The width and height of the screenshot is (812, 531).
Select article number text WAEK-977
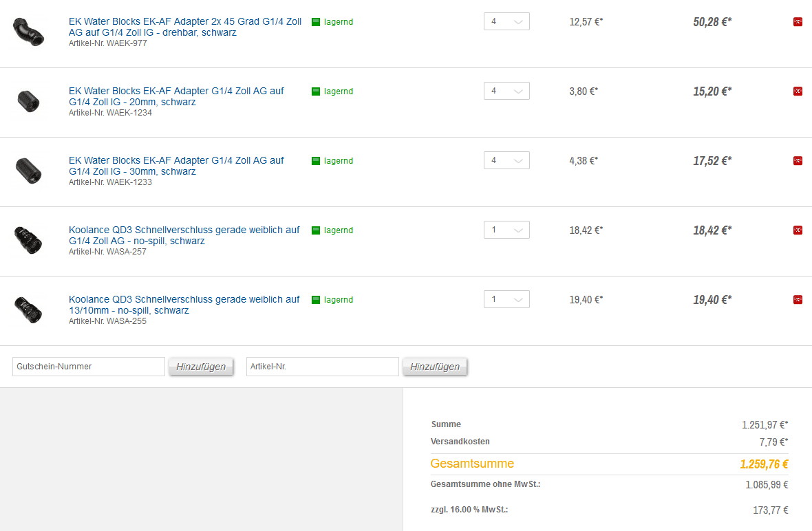[x=127, y=43]
